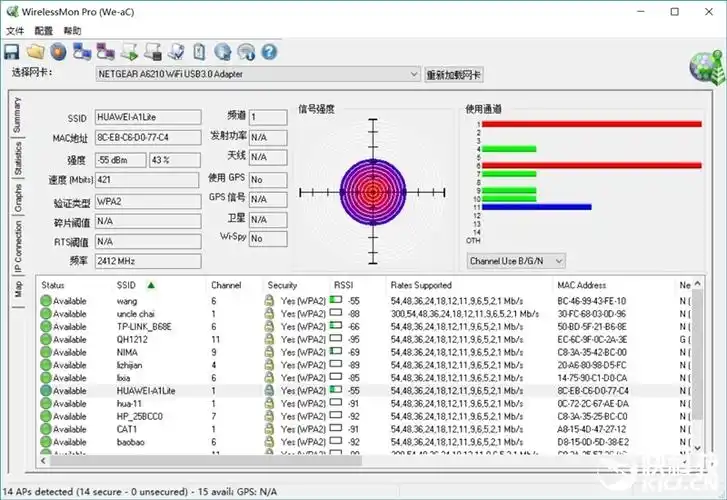This screenshot has height=500, width=727.
Task: Open the 帮助 menu
Action: (x=72, y=31)
